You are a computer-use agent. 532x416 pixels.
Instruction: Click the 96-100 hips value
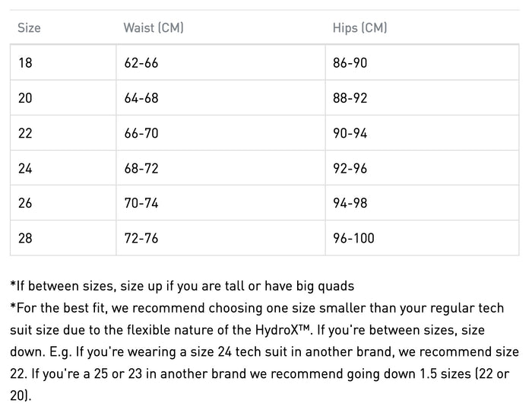pyautogui.click(x=353, y=238)
